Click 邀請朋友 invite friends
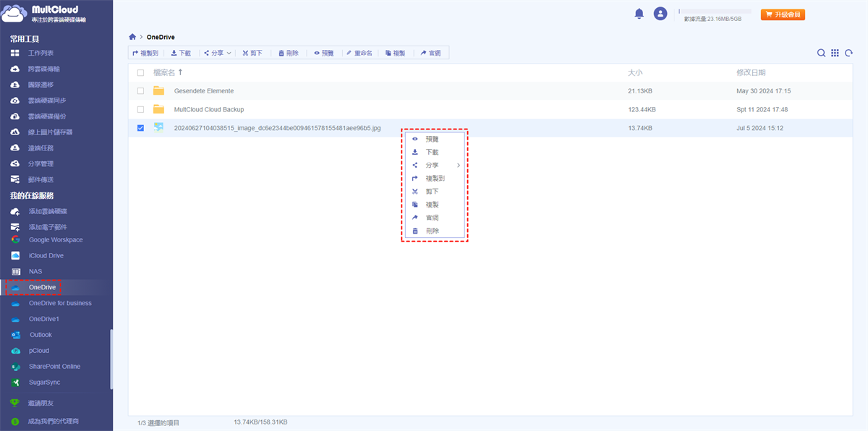 (42, 403)
